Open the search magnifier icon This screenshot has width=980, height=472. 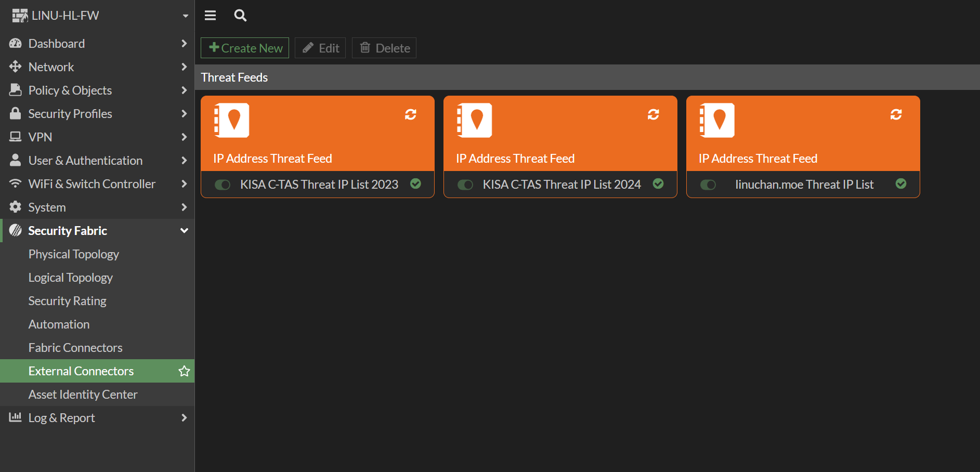click(x=240, y=16)
